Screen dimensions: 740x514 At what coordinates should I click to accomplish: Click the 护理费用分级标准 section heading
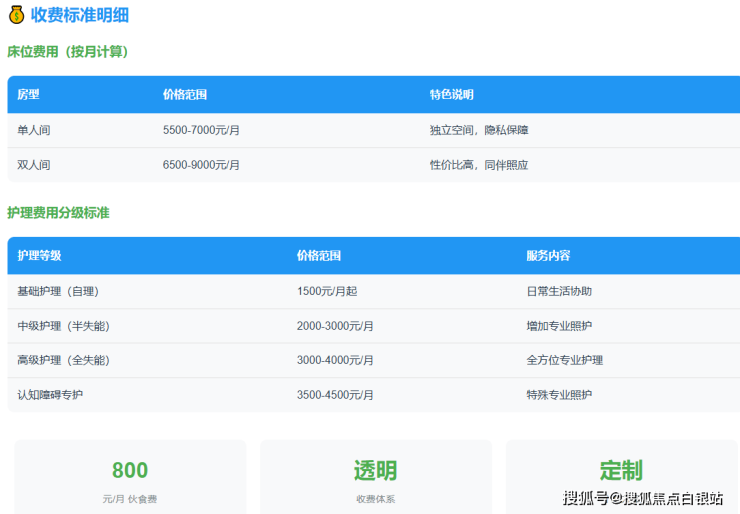[58, 212]
